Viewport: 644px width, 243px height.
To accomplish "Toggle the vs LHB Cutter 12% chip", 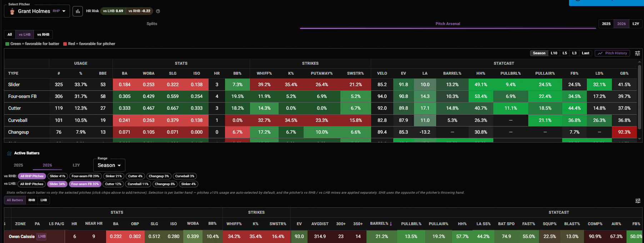I will 113,184.
